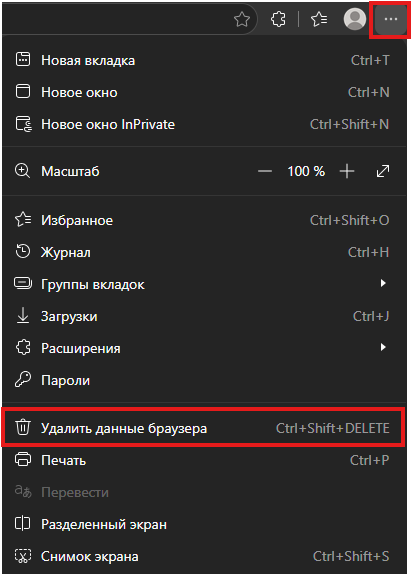Open Новое окно InPrivate
This screenshot has width=412, height=574.
pos(204,124)
